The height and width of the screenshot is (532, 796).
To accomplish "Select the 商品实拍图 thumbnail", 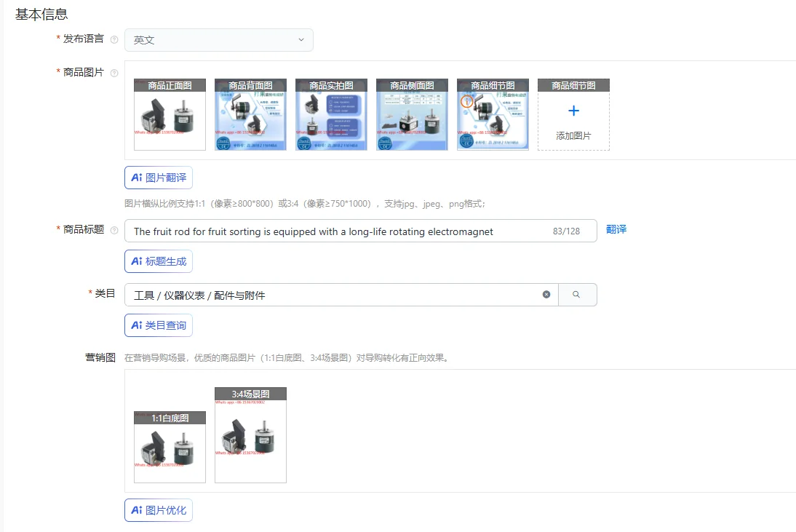I will click(331, 115).
